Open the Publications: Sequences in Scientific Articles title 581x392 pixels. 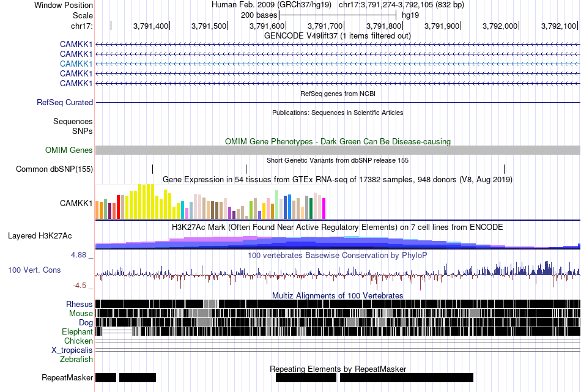338,113
